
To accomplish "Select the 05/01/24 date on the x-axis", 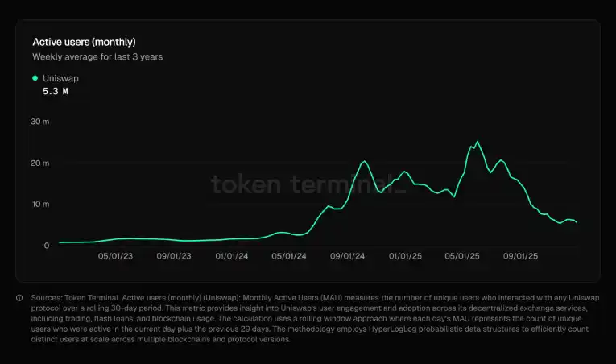I will (x=289, y=256).
